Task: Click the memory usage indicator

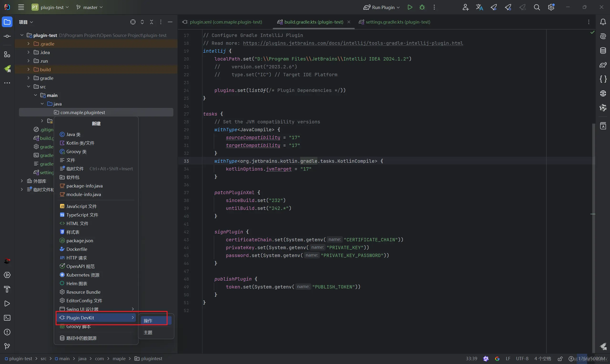Action: click(592, 359)
